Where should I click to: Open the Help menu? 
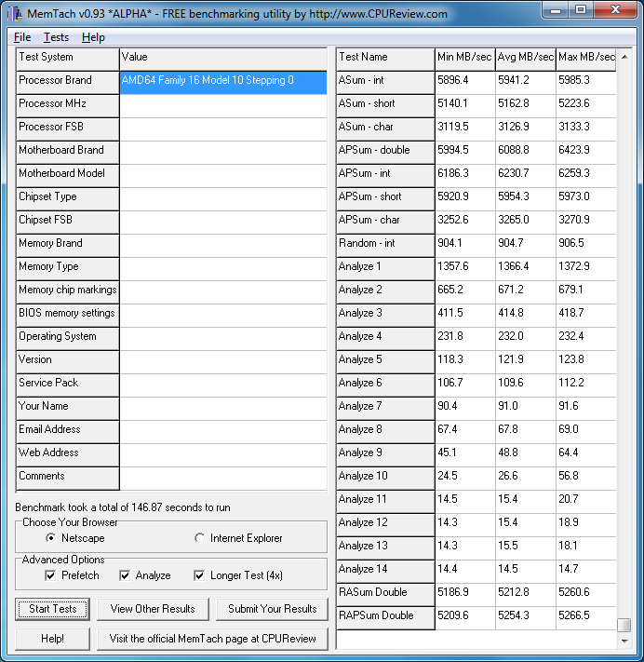93,37
